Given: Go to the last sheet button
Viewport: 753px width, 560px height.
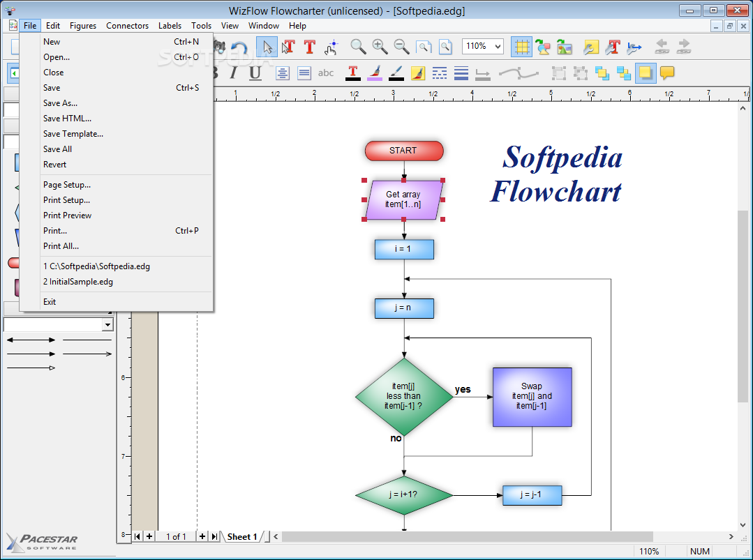Looking at the screenshot, I should click(214, 536).
